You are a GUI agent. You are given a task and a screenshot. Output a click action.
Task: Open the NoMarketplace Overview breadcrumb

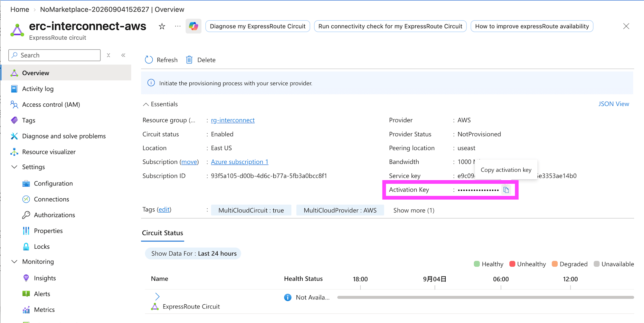tap(112, 9)
